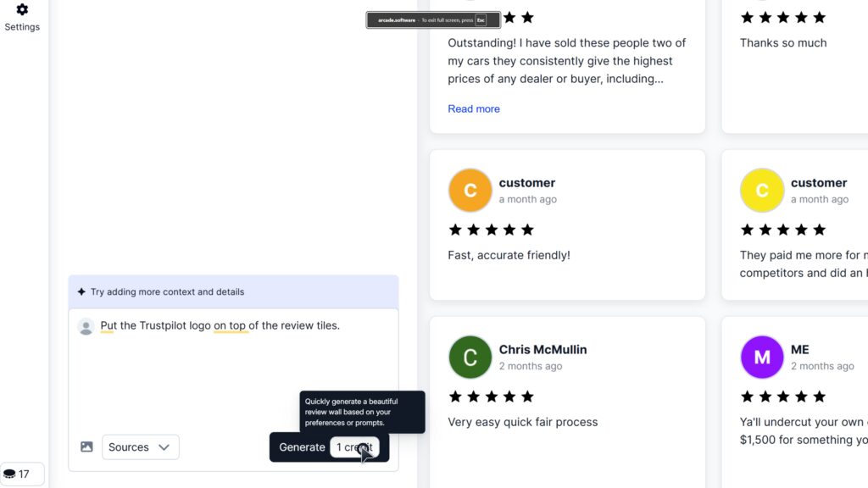Click the blue C avatar on the customer review
This screenshot has width=868, height=488.
pos(470,190)
